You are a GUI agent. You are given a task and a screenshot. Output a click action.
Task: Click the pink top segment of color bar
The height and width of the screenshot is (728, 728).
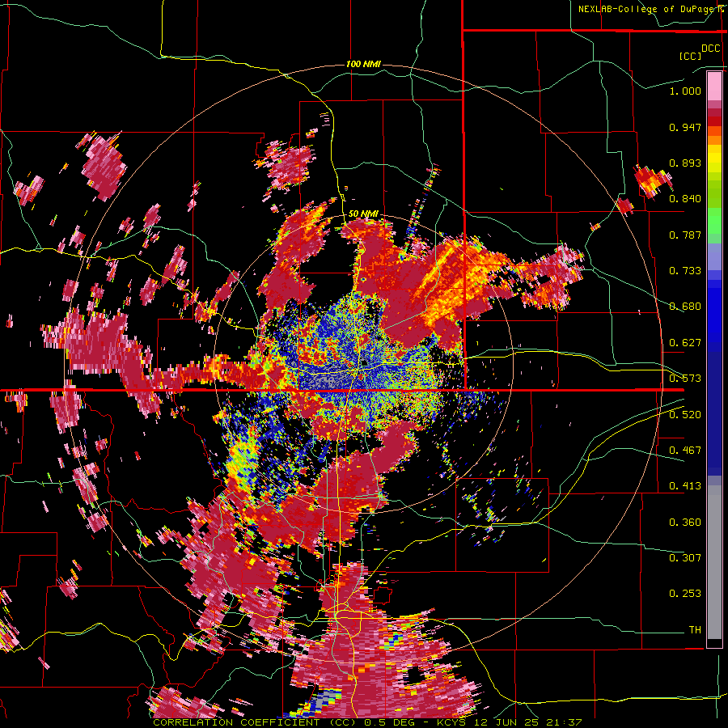click(714, 86)
